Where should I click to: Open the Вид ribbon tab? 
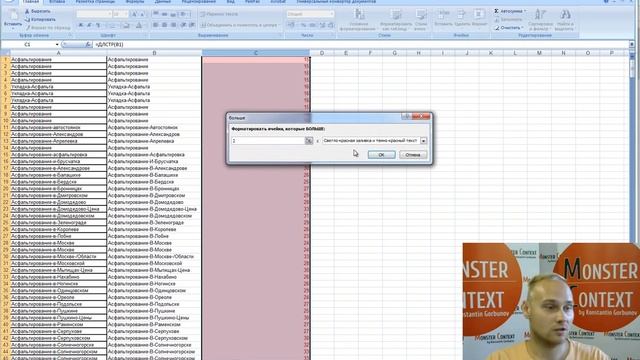(231, 2)
